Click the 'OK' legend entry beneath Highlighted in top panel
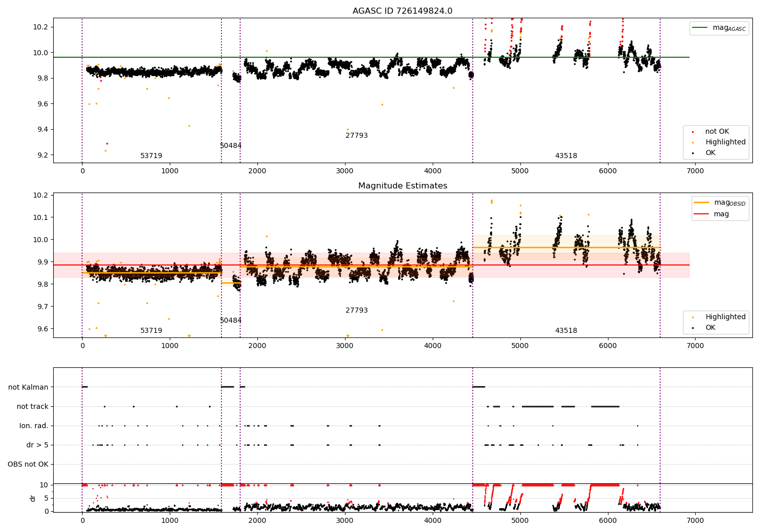This screenshot has width=760, height=532. (x=710, y=153)
